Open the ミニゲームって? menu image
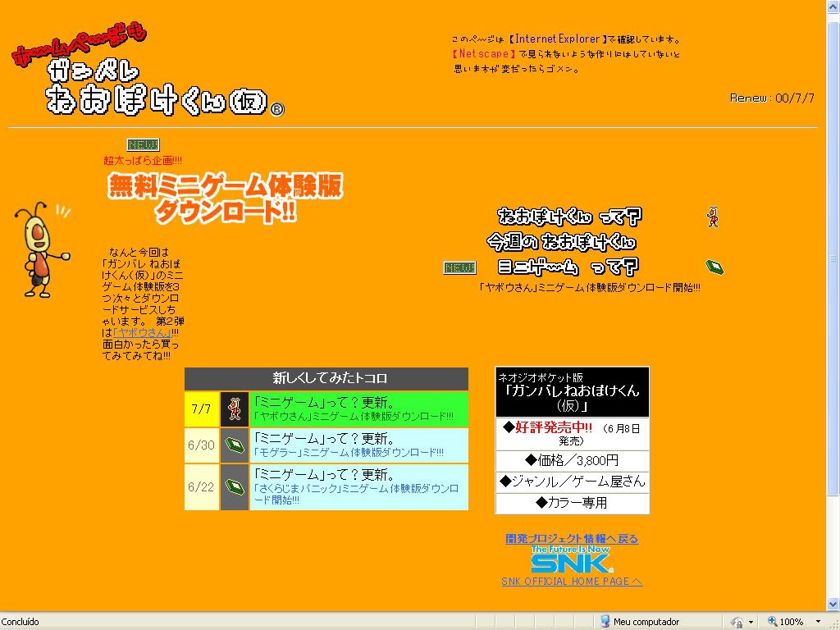Screen dimensions: 840x630 [568, 267]
